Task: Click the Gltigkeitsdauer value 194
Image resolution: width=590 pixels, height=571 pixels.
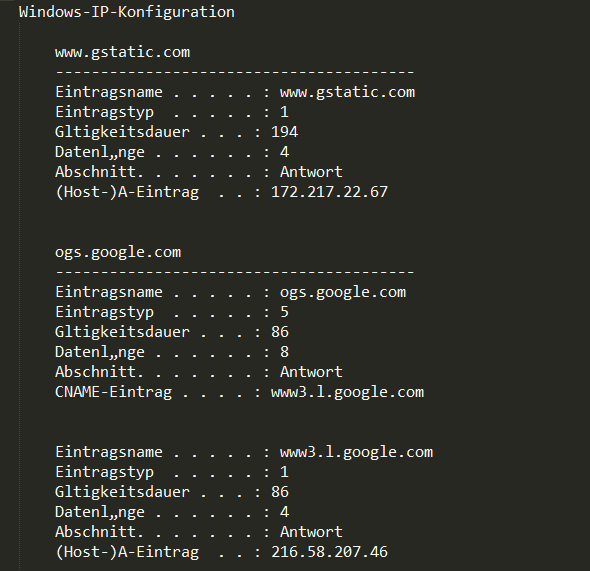Action: (x=284, y=132)
